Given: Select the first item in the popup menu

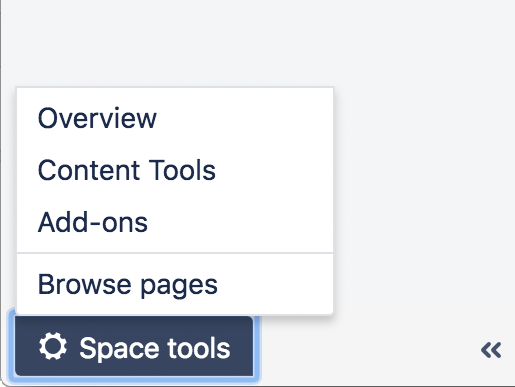Looking at the screenshot, I should coord(175,118).
